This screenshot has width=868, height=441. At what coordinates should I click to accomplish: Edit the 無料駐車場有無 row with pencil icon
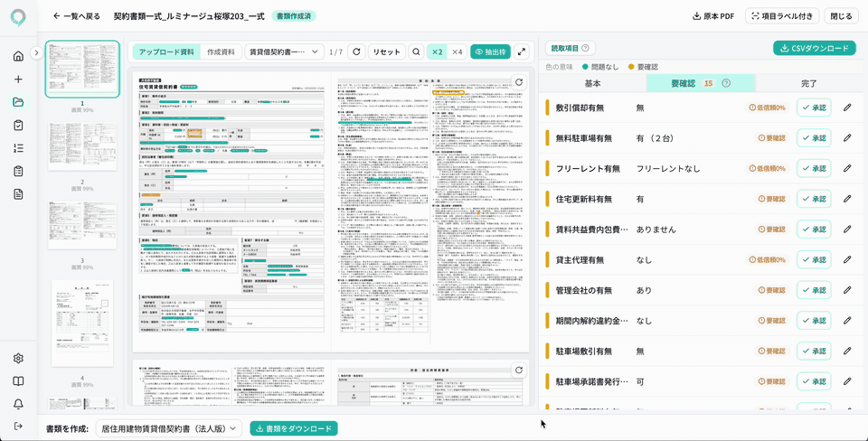click(x=847, y=137)
